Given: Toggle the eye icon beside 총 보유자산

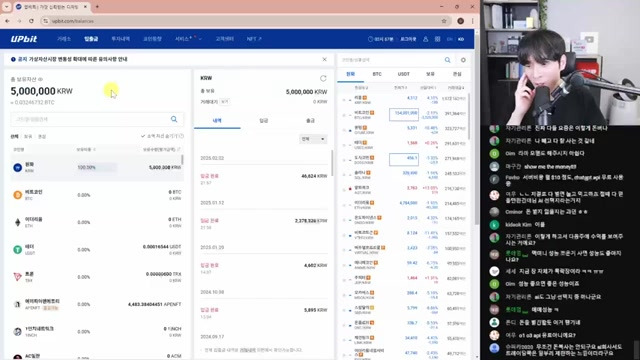Looking at the screenshot, I should tap(40, 79).
